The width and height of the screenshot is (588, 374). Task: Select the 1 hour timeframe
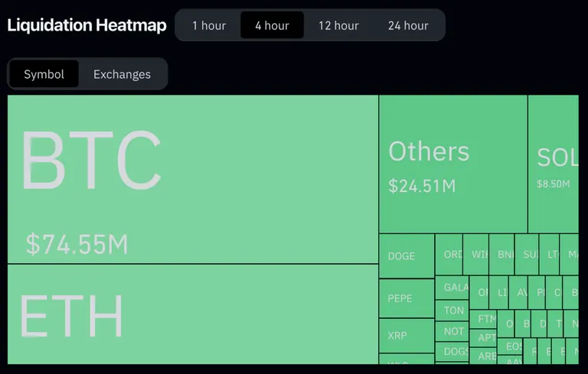[209, 25]
